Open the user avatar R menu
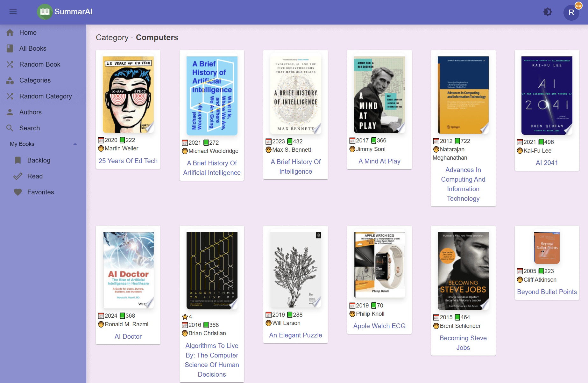The width and height of the screenshot is (588, 383). (x=571, y=12)
